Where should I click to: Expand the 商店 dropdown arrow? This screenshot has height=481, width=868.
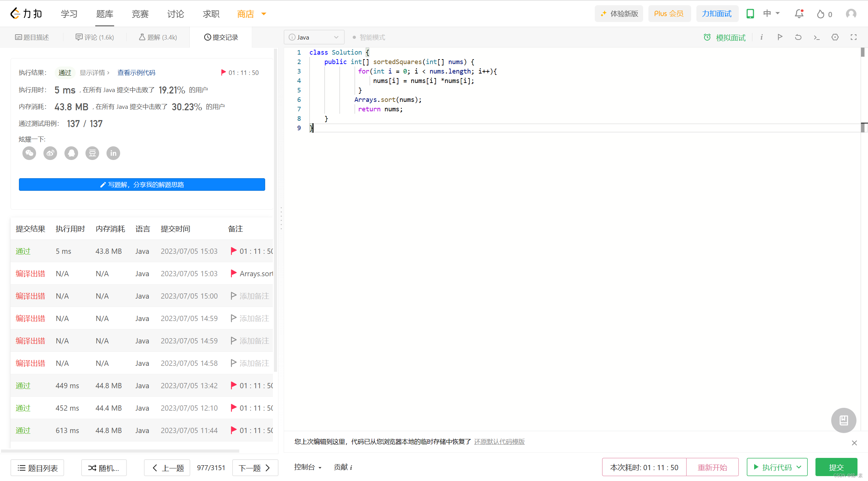(264, 14)
